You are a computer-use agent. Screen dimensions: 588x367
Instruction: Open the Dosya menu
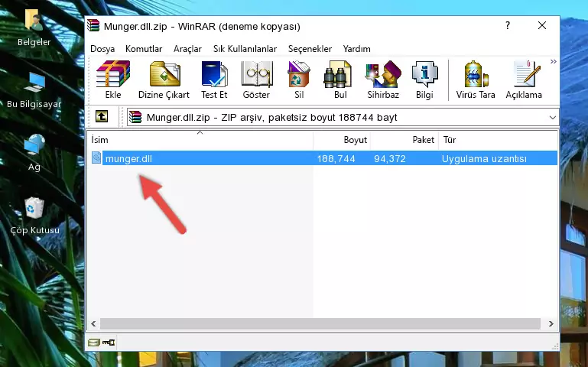click(102, 49)
